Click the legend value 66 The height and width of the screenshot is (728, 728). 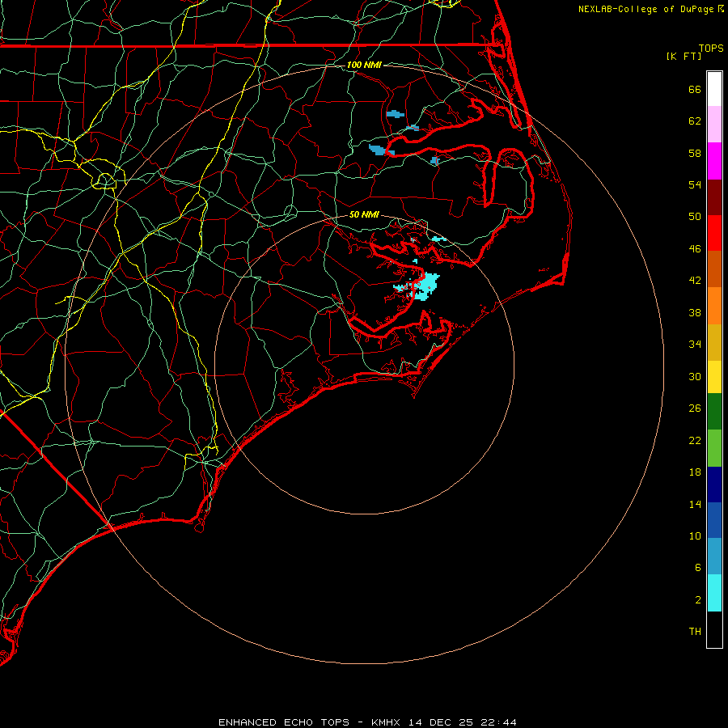click(695, 89)
